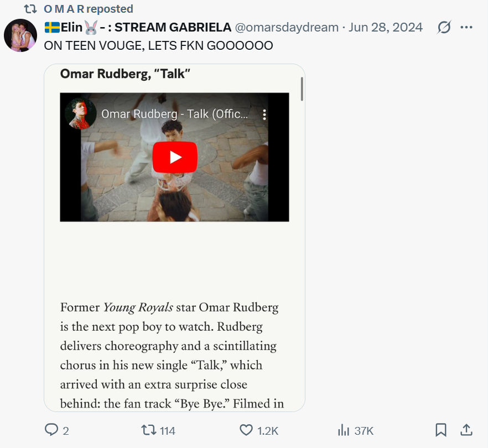
Task: Open the YouTube video title link
Action: coord(175,114)
